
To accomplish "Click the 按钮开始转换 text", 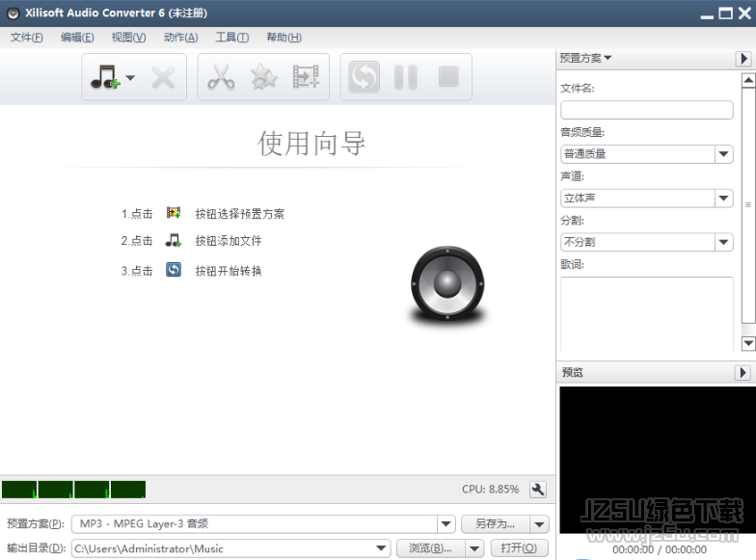I will (229, 271).
